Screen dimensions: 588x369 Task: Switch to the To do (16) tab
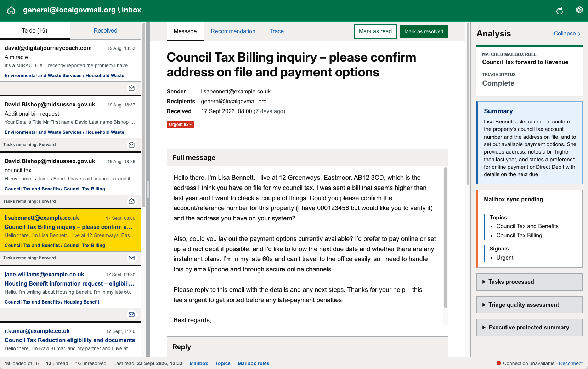coord(35,31)
